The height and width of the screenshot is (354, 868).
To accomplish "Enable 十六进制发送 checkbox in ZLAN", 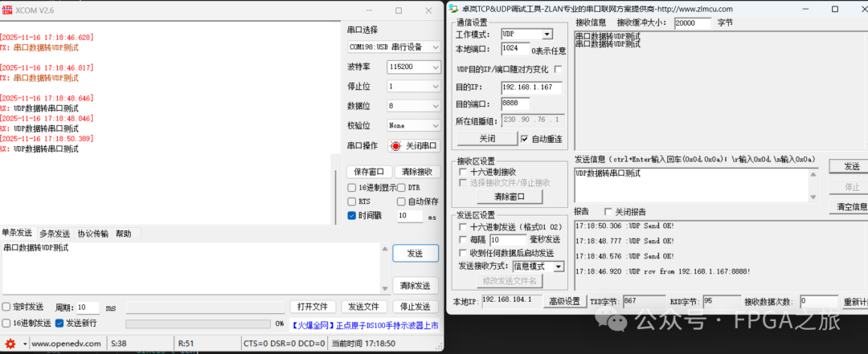I will [463, 227].
